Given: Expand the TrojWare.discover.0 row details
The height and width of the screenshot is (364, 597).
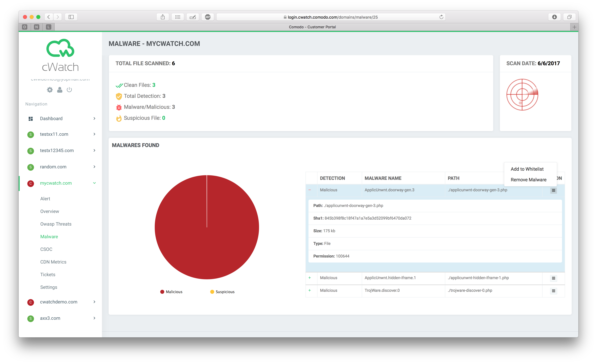Looking at the screenshot, I should pos(310,290).
